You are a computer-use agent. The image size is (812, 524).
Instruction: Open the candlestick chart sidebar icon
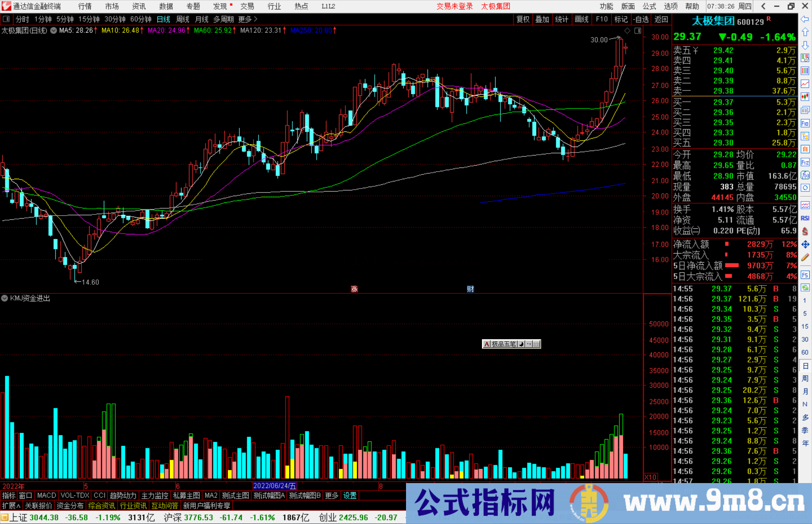click(805, 97)
